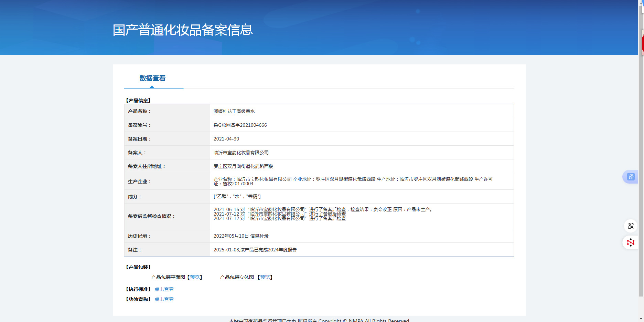Click the 备案人住所地址： row label
The width and height of the screenshot is (644, 322).
pos(147,166)
